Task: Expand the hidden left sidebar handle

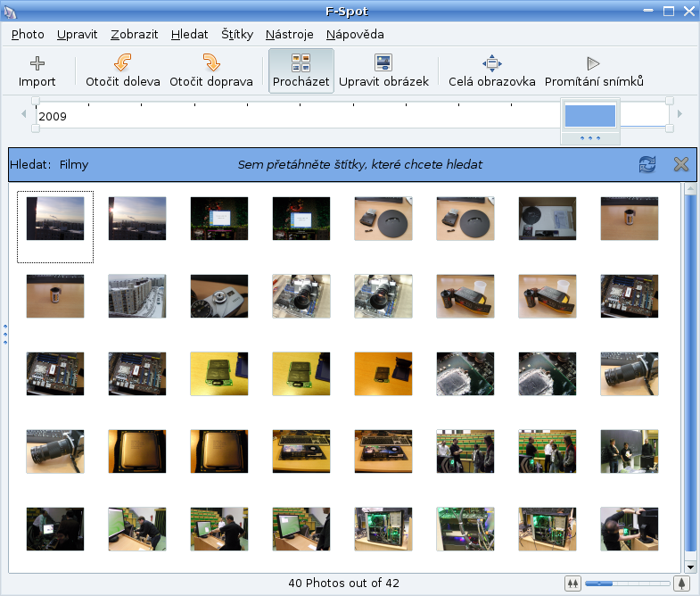Action: [x=5, y=335]
